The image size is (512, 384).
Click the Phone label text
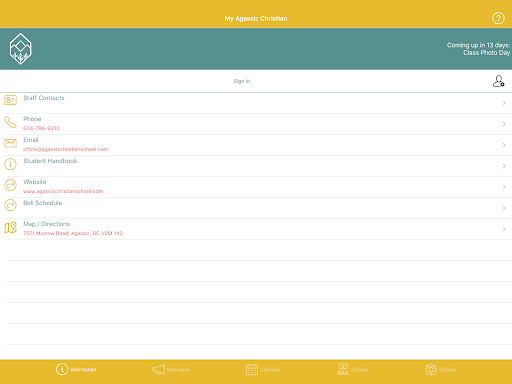[32, 119]
